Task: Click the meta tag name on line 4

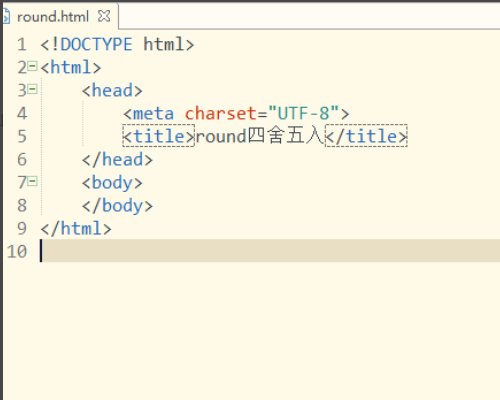Action: [x=153, y=113]
